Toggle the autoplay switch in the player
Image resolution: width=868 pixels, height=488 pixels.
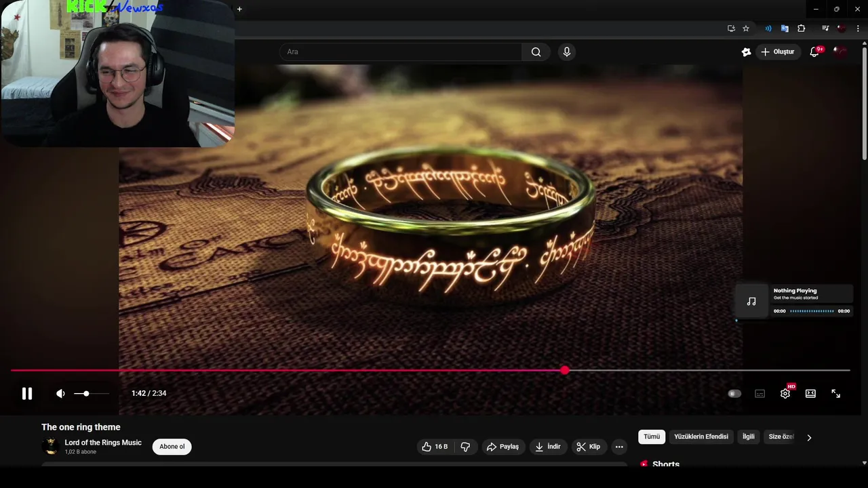[734, 393]
